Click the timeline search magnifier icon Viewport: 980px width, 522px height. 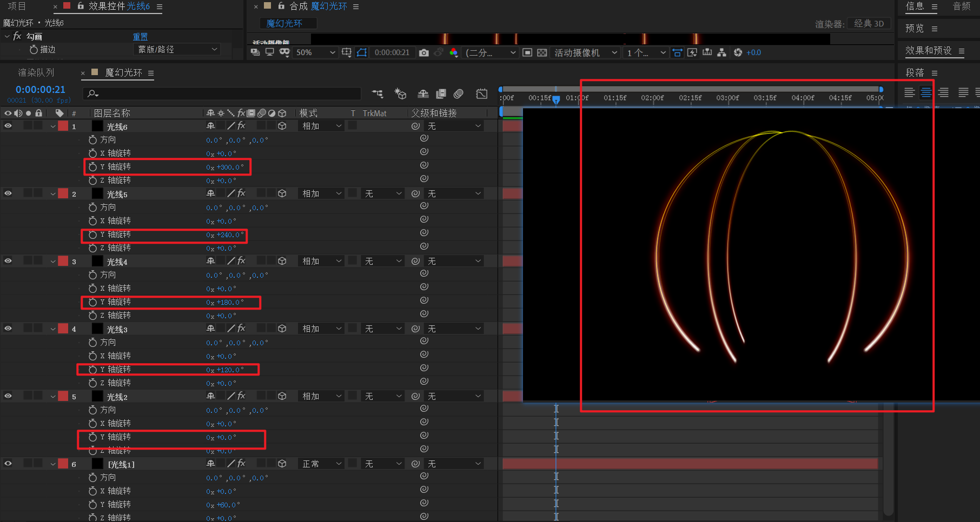(93, 94)
